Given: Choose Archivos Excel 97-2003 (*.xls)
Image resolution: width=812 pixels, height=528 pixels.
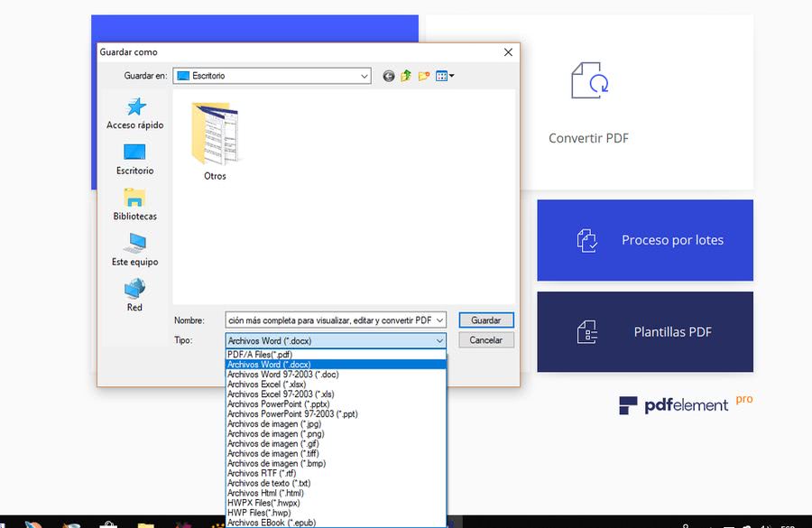Looking at the screenshot, I should pyautogui.click(x=337, y=394).
